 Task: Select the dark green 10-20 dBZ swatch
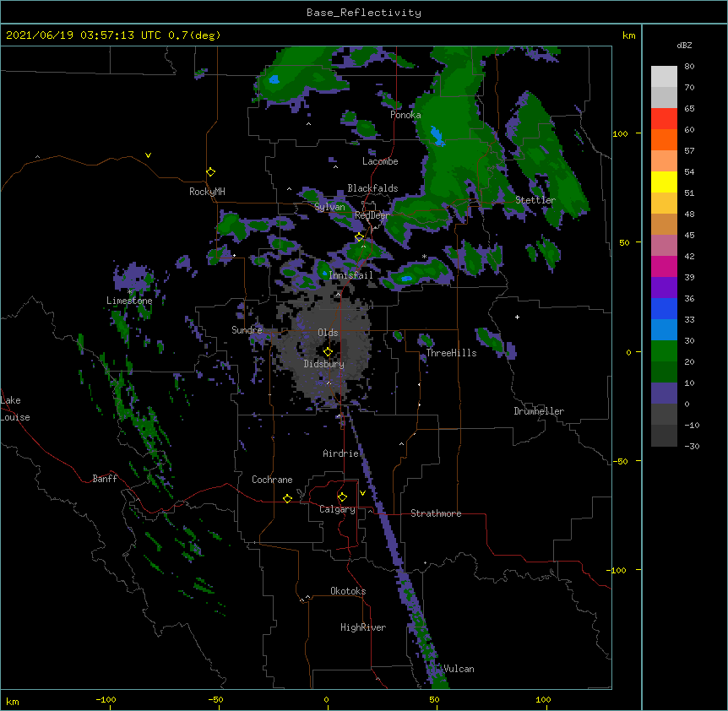coord(664,372)
